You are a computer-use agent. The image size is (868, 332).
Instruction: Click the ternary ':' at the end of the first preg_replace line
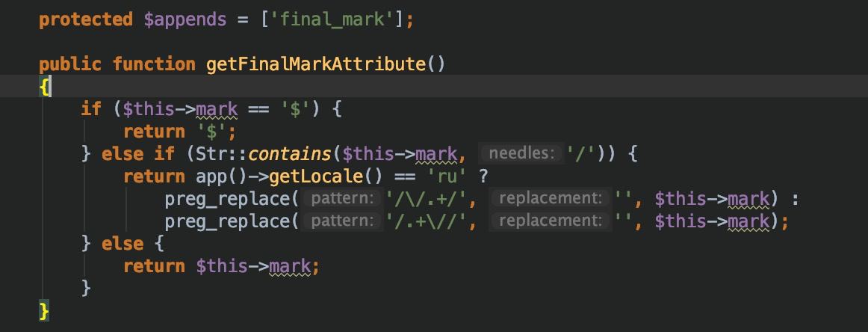click(x=796, y=199)
